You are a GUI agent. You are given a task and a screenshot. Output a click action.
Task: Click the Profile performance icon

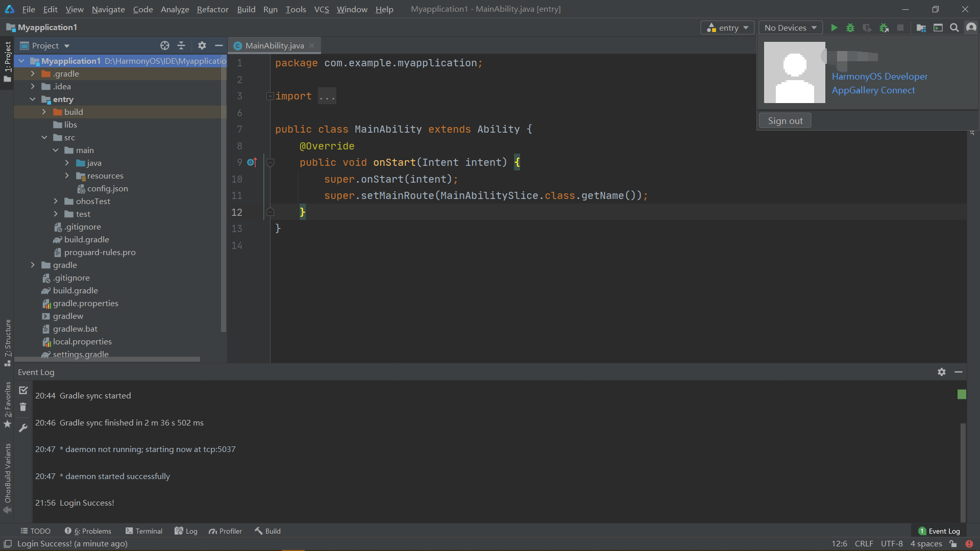[x=868, y=27]
